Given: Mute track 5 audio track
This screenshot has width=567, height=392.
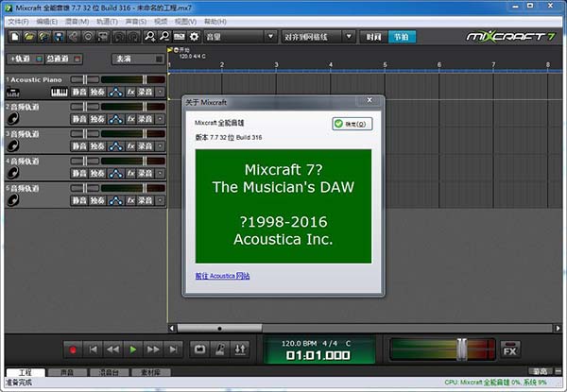Looking at the screenshot, I should tap(79, 200).
